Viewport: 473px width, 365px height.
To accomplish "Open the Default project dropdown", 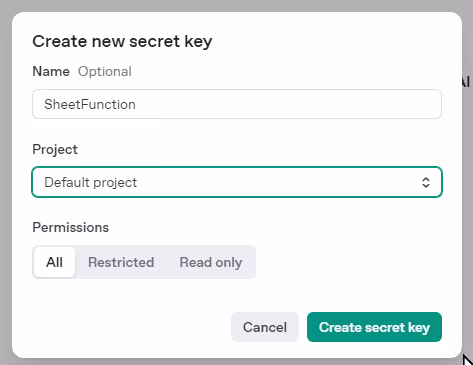I will [237, 182].
